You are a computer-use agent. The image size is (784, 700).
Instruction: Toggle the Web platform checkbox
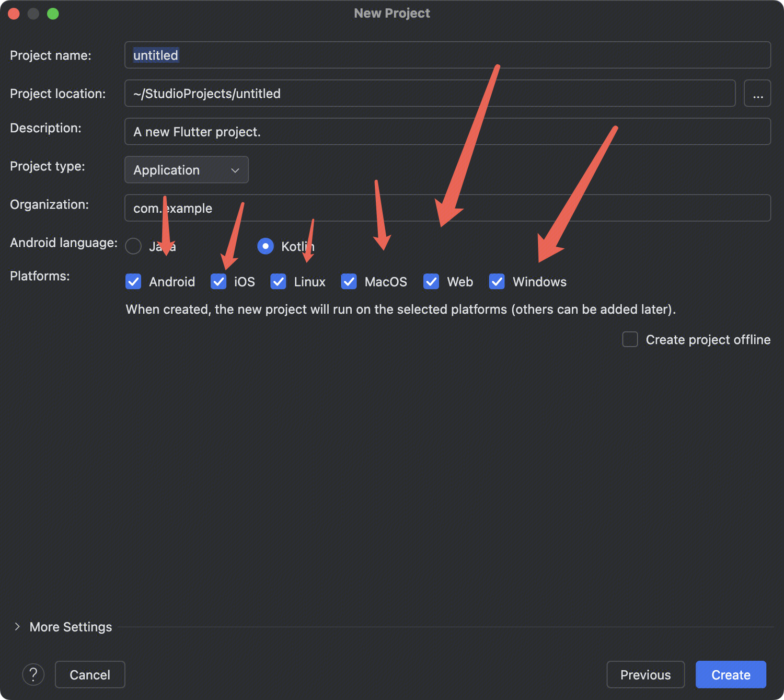pyautogui.click(x=431, y=282)
